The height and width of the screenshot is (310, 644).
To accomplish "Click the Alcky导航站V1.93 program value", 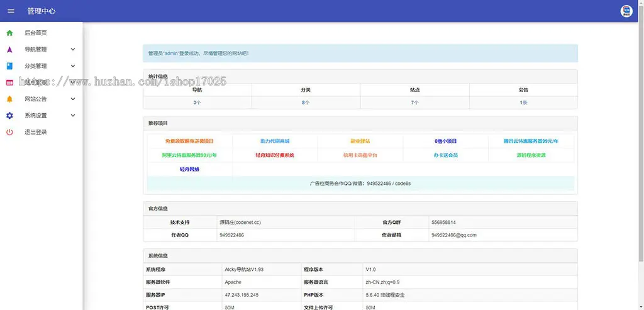I will 244,270.
